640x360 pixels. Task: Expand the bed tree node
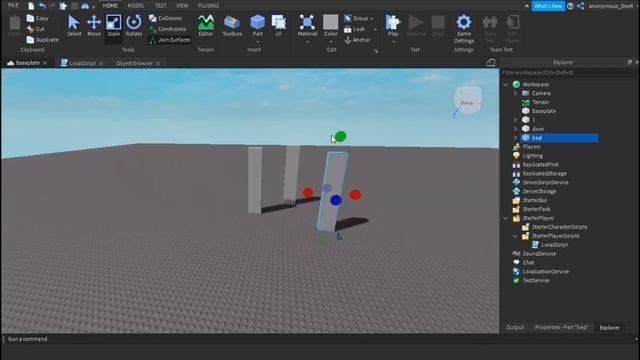pos(515,138)
